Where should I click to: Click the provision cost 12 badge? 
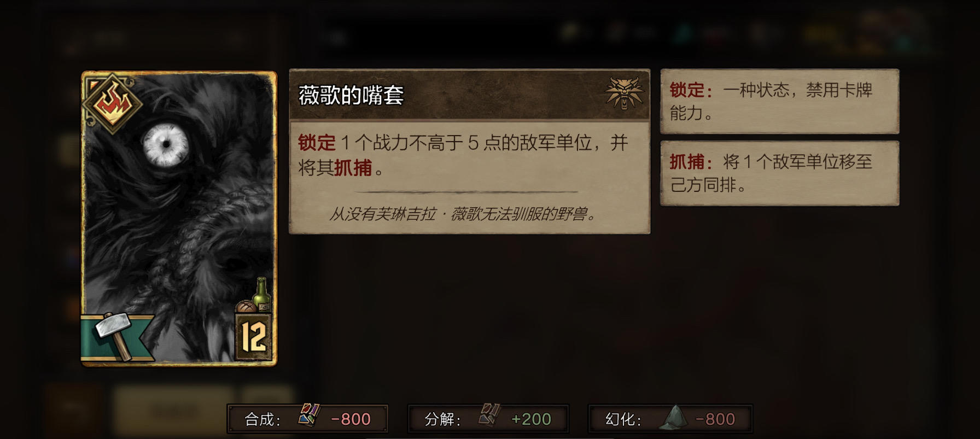pyautogui.click(x=253, y=336)
